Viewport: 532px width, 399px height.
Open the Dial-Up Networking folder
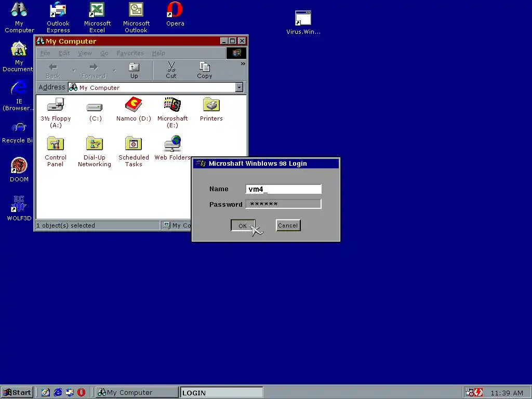pos(95,151)
